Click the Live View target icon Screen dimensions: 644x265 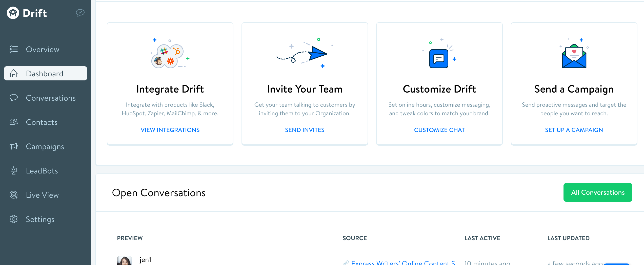pos(14,195)
